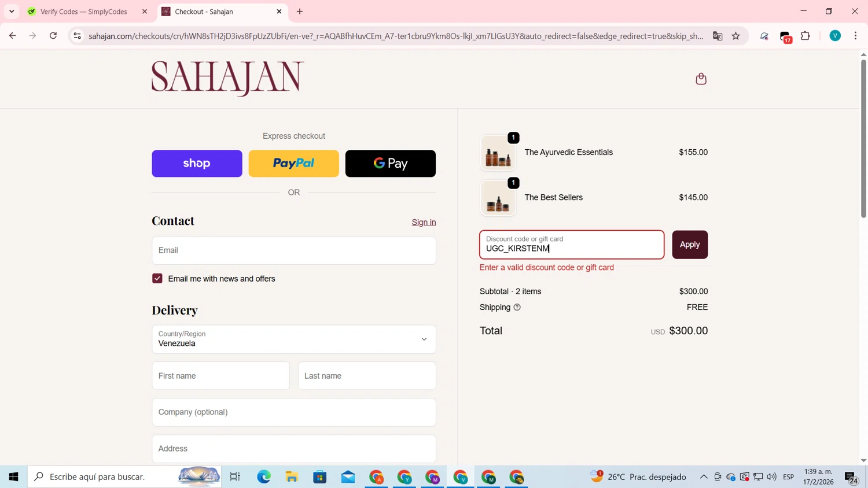Toggle Email me with news and offers

pos(157,279)
